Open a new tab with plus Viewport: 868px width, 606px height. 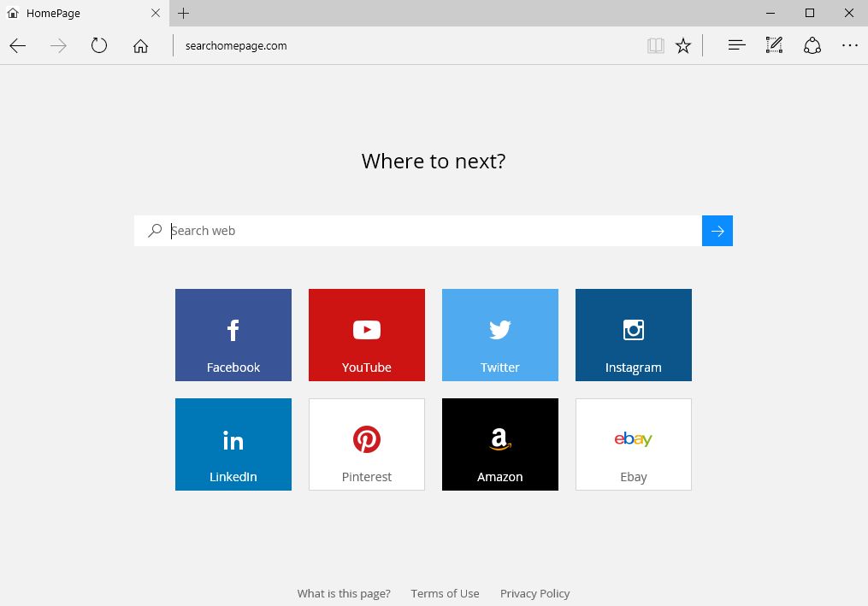[183, 13]
